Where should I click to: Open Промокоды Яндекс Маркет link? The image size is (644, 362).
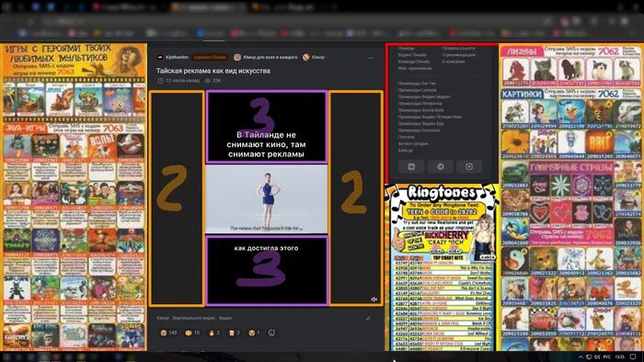click(424, 96)
